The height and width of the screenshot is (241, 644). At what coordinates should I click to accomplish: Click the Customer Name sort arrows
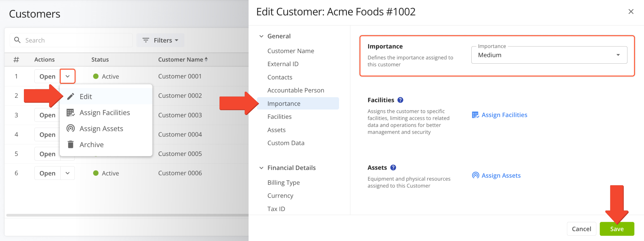(x=206, y=59)
